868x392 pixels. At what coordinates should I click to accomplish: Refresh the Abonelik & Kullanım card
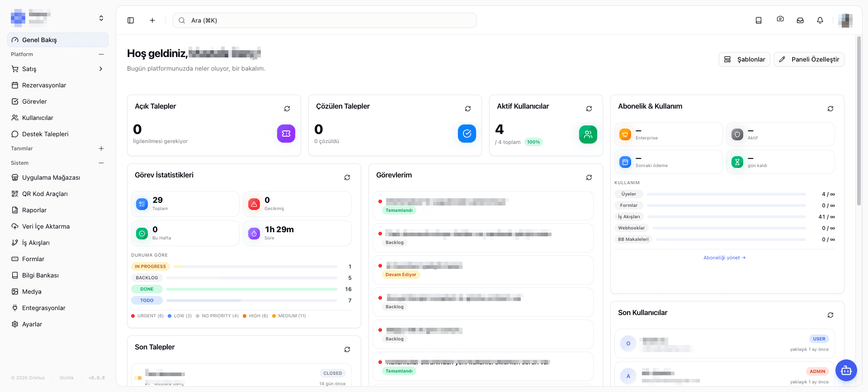[x=830, y=109]
